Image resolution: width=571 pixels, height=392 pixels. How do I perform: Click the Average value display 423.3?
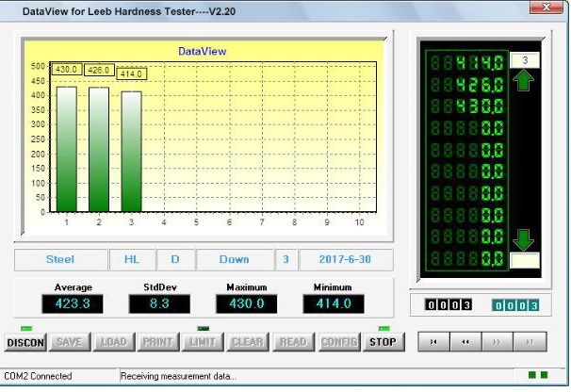(72, 303)
